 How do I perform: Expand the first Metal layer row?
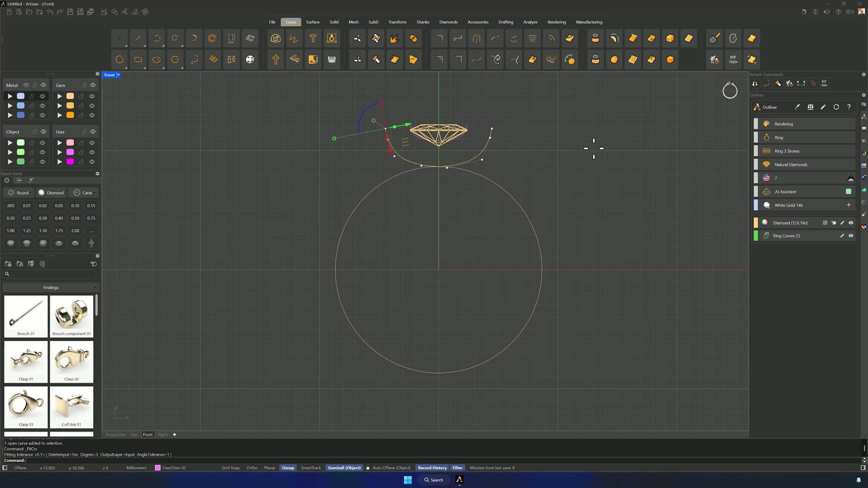[x=10, y=96]
